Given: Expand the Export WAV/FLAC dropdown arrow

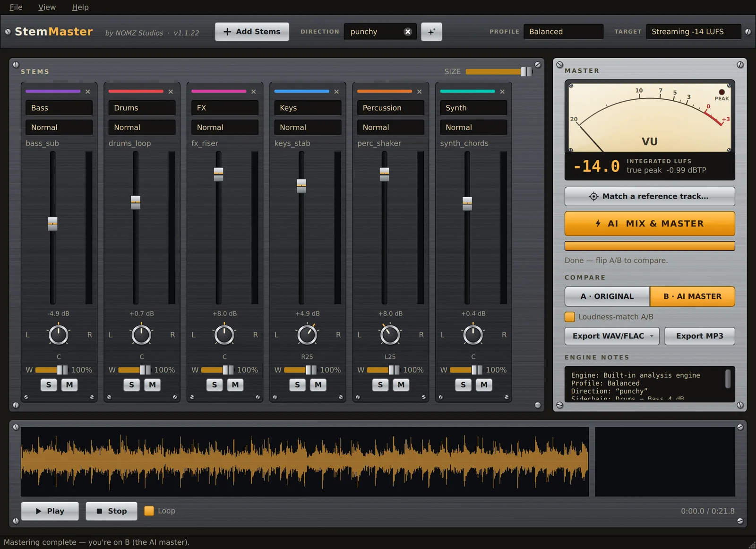Looking at the screenshot, I should [x=652, y=336].
